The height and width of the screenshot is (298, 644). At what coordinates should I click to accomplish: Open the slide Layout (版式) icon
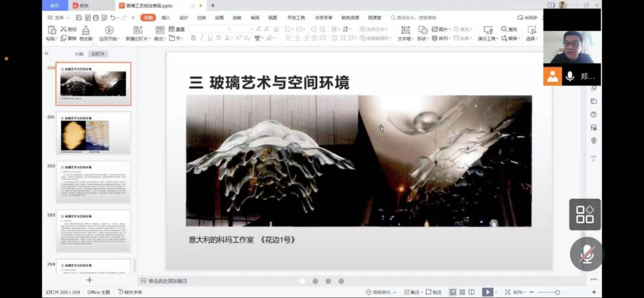(160, 30)
